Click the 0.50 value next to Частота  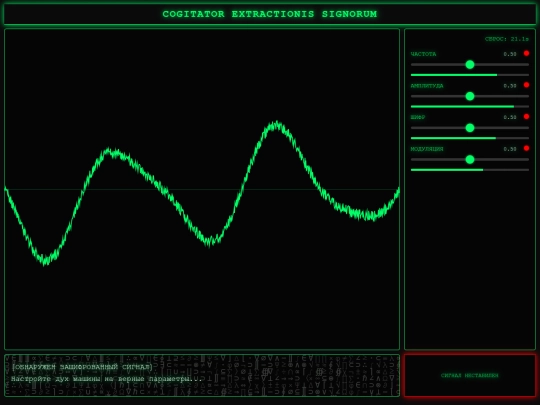click(x=510, y=54)
